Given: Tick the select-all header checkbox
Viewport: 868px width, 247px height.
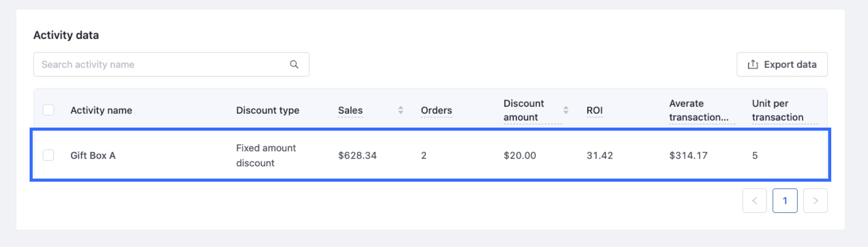Looking at the screenshot, I should [x=49, y=110].
